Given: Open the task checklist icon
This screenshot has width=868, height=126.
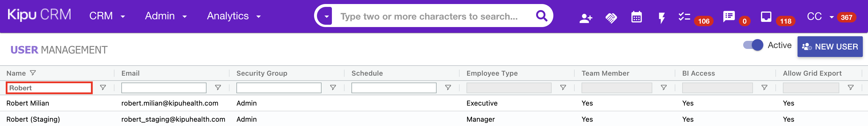Looking at the screenshot, I should [x=684, y=17].
